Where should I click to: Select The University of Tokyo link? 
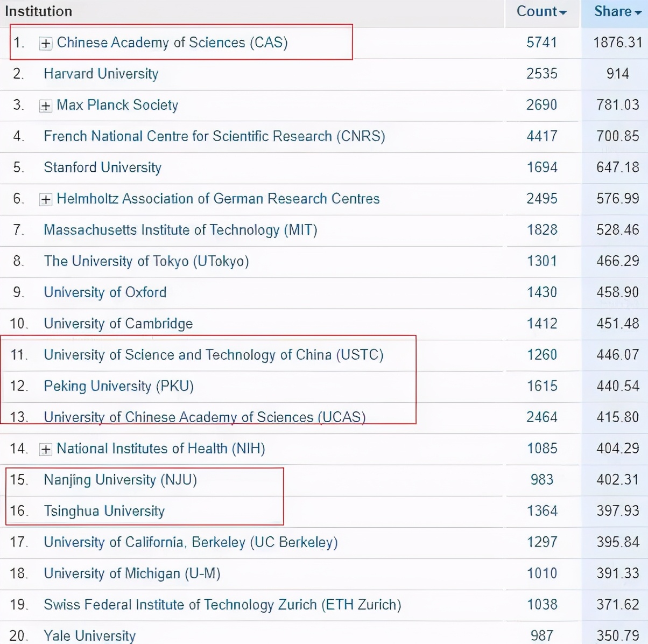146,261
